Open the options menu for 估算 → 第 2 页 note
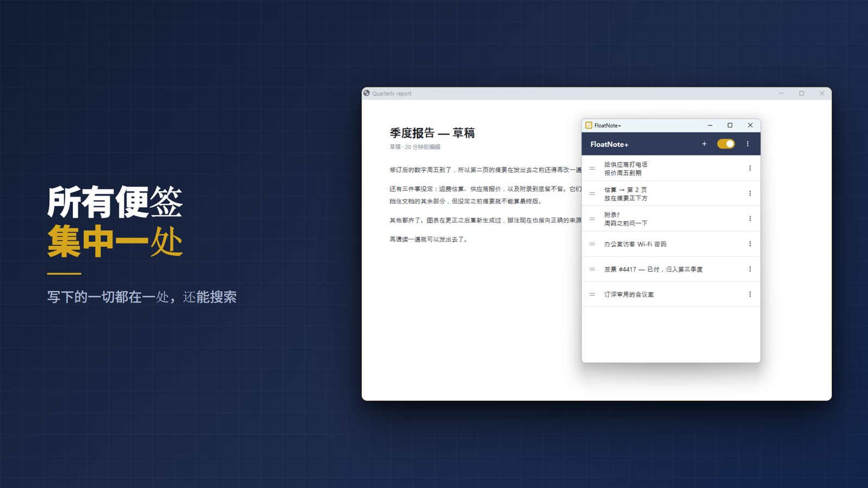The height and width of the screenshot is (488, 868). coord(750,194)
